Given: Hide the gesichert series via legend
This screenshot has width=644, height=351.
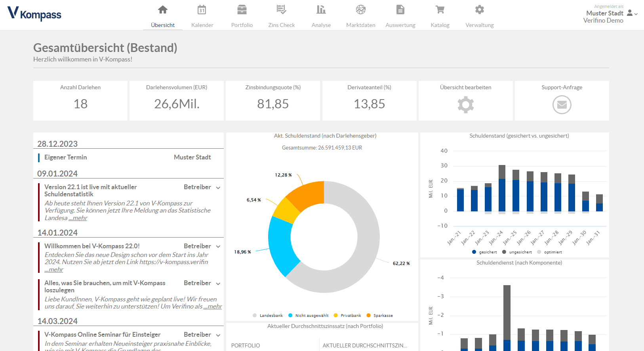Looking at the screenshot, I should [x=484, y=252].
